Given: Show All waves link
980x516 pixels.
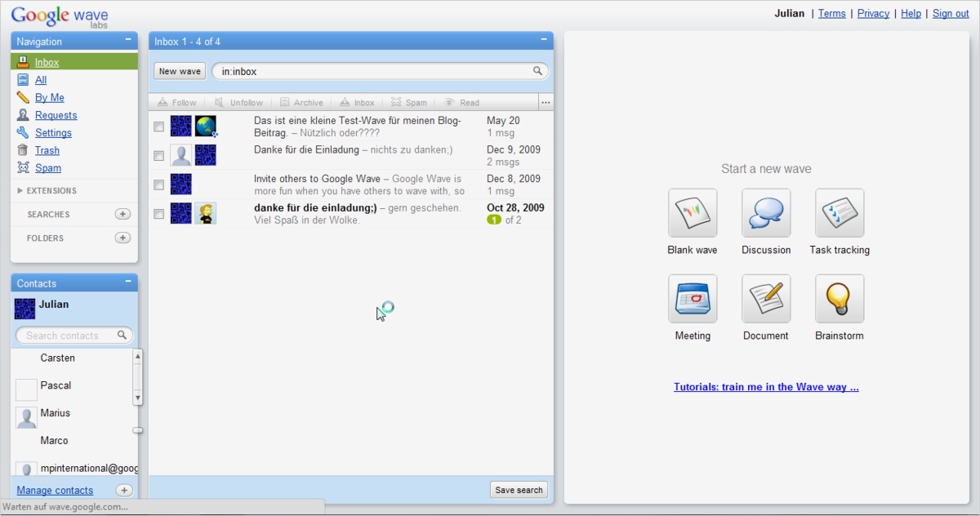Looking at the screenshot, I should click(x=41, y=80).
